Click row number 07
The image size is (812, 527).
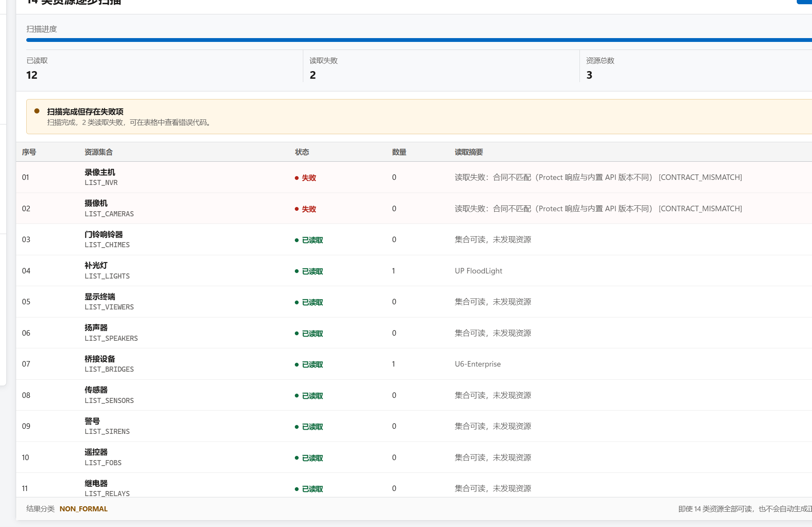pyautogui.click(x=26, y=364)
